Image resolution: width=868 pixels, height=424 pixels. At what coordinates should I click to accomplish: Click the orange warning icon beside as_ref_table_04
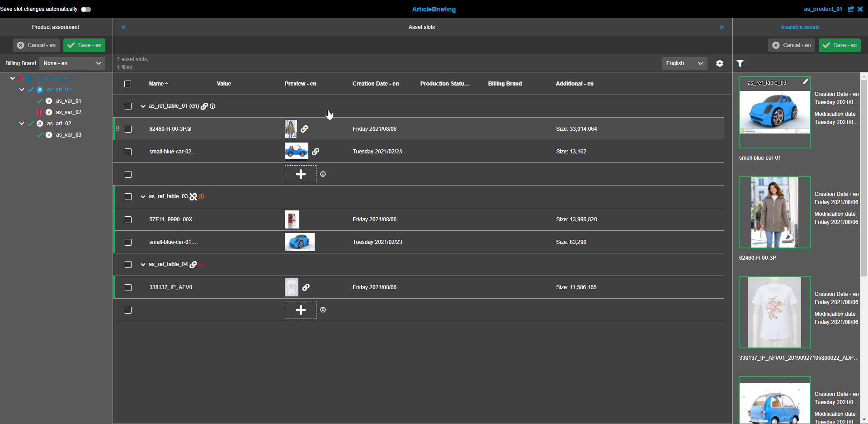coord(202,264)
